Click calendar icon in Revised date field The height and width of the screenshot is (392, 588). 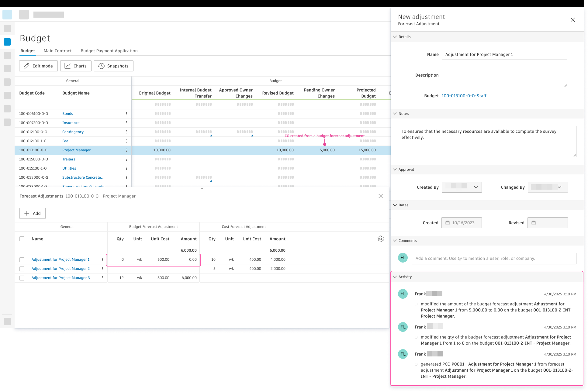(x=534, y=223)
